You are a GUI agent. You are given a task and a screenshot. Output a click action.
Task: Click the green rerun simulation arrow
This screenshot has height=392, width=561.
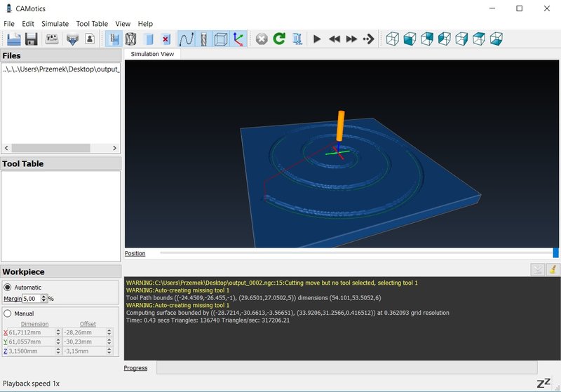pos(279,39)
